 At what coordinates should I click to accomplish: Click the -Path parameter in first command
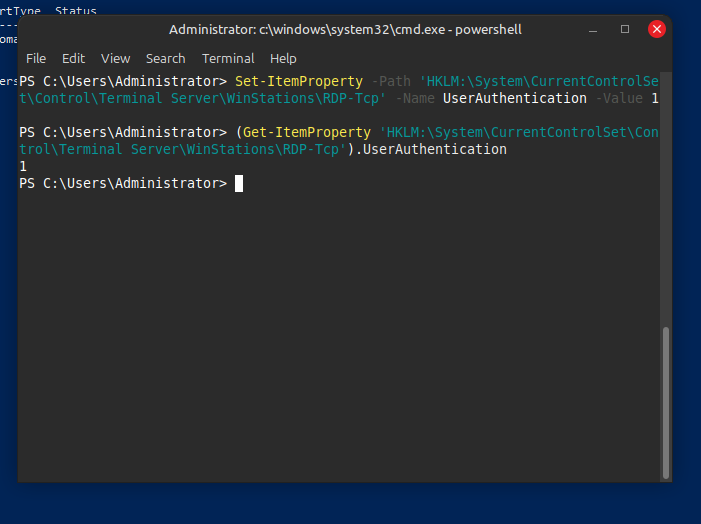pyautogui.click(x=390, y=81)
